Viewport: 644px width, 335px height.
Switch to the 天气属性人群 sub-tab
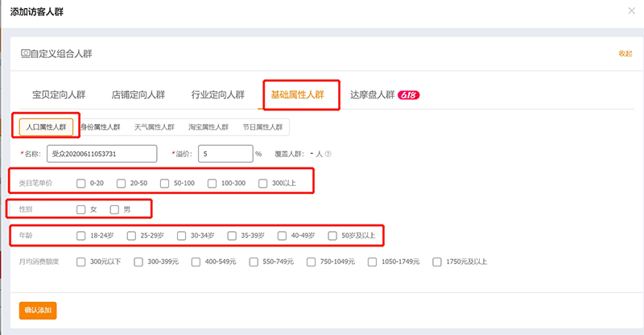point(155,126)
